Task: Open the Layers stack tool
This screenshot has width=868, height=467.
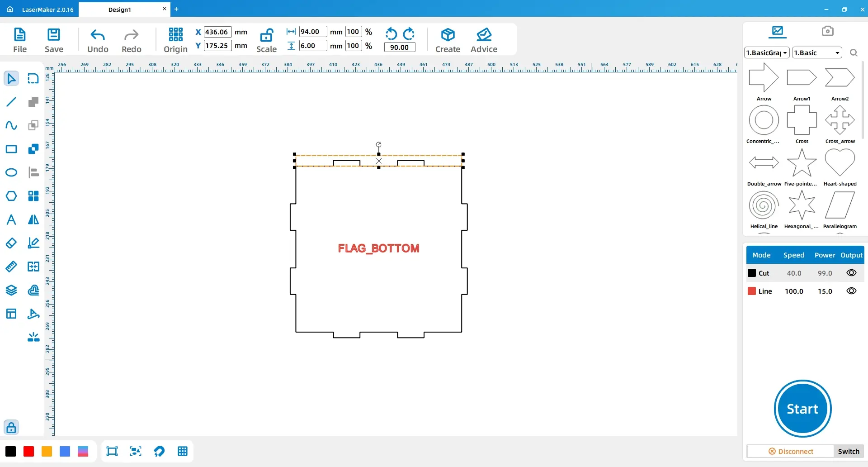Action: tap(11, 290)
